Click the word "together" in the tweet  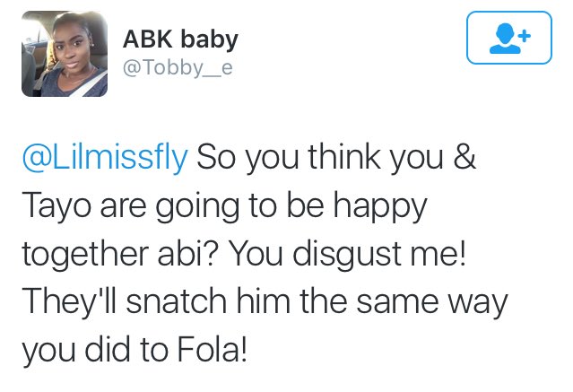tap(83, 253)
